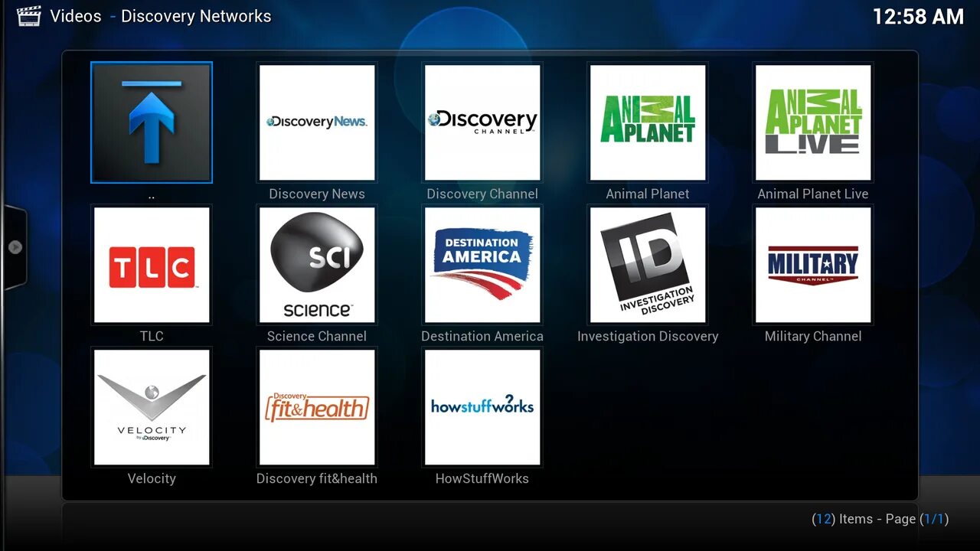Select the red TLC logo tile
Viewport: 980px width, 551px height.
point(152,265)
